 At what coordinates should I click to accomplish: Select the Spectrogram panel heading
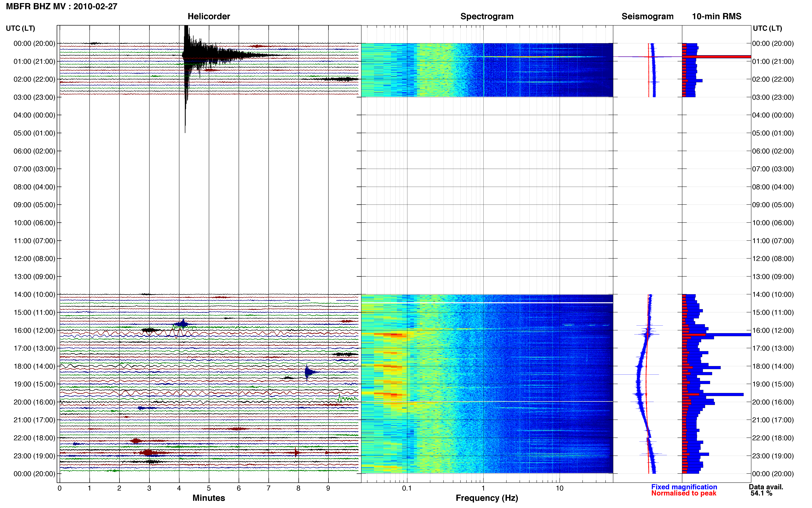(487, 16)
